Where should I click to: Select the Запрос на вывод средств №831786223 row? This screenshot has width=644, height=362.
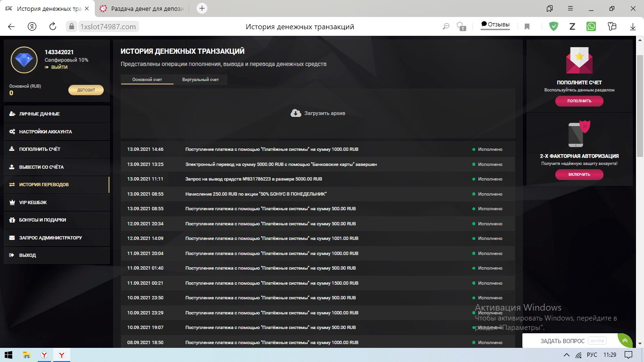pyautogui.click(x=318, y=179)
